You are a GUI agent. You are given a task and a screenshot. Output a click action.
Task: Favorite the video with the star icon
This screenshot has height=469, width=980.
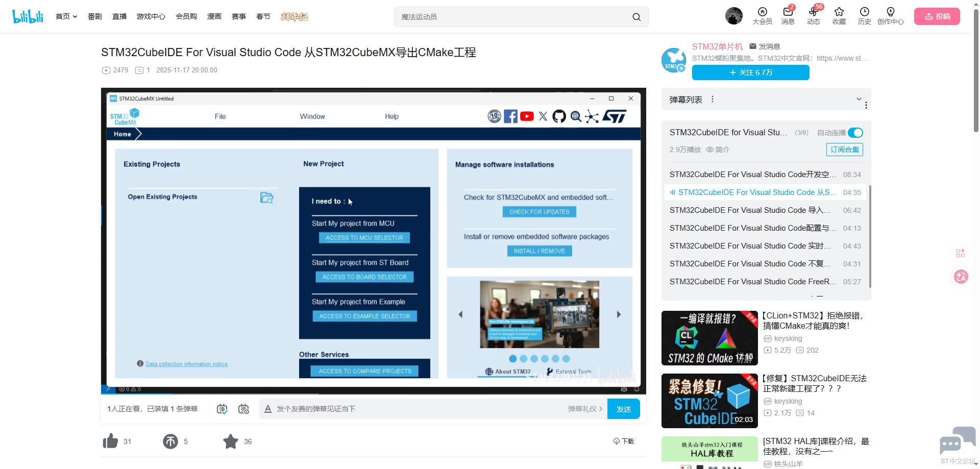point(231,441)
